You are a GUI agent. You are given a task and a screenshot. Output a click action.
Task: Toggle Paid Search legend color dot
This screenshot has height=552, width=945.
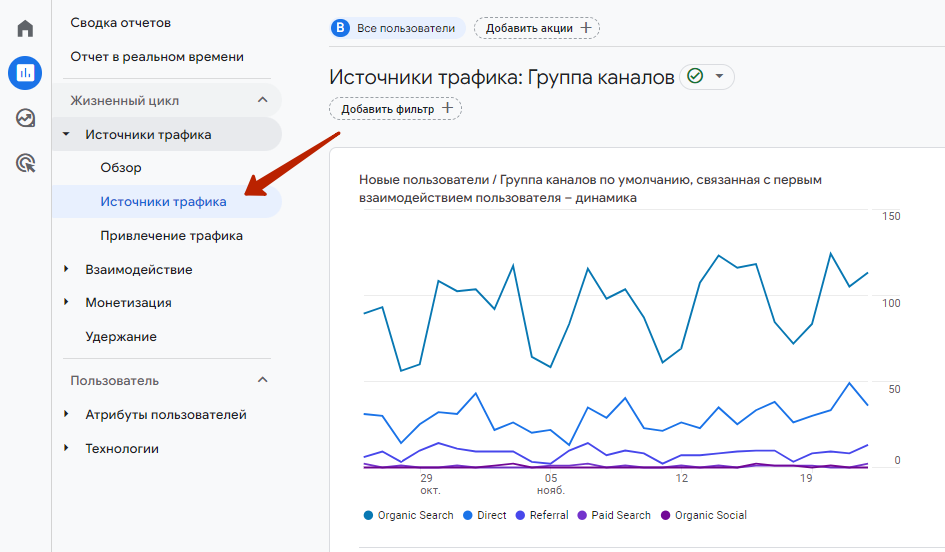582,515
